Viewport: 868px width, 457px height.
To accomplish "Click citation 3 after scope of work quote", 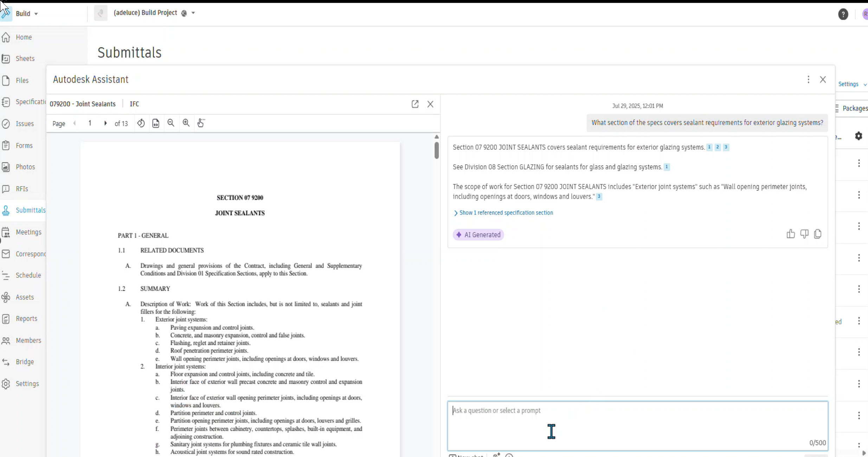I will (599, 196).
